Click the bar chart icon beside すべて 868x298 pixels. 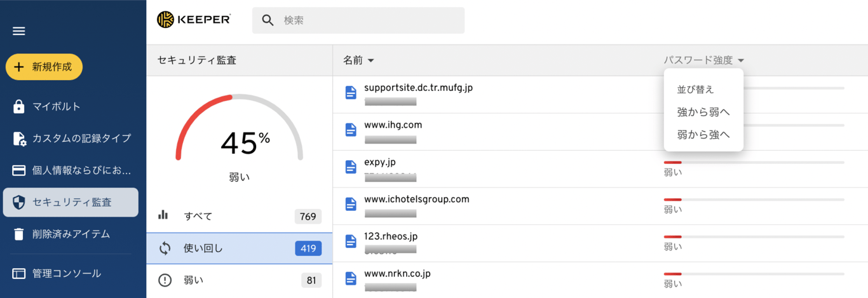[x=163, y=215]
